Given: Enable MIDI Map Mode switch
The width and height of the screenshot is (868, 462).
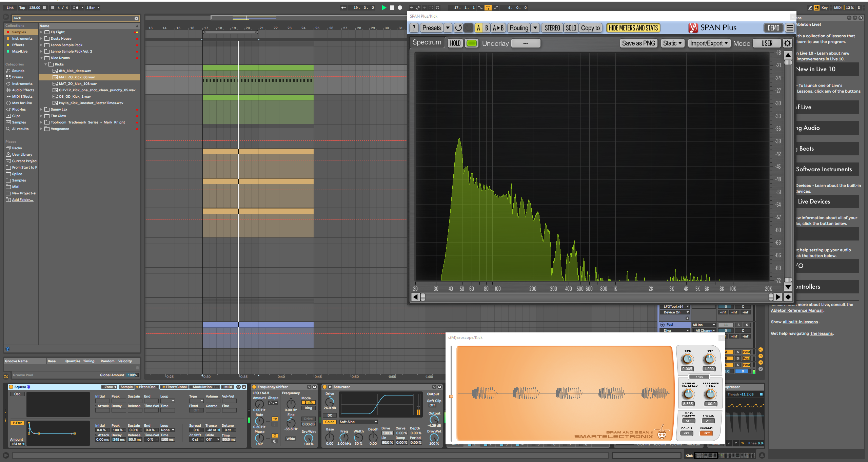Looking at the screenshot, I should [x=838, y=7].
